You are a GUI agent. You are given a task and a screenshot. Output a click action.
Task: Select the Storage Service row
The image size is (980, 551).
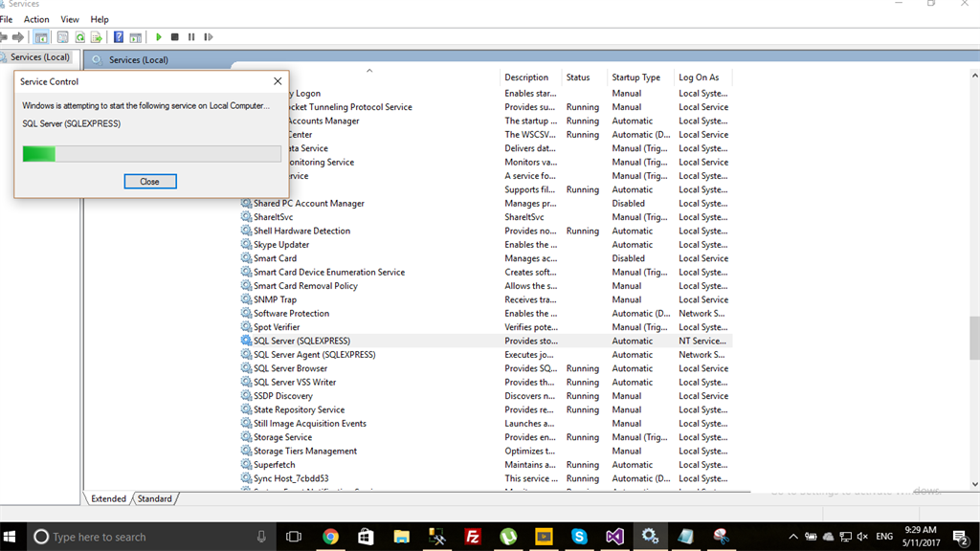point(485,436)
